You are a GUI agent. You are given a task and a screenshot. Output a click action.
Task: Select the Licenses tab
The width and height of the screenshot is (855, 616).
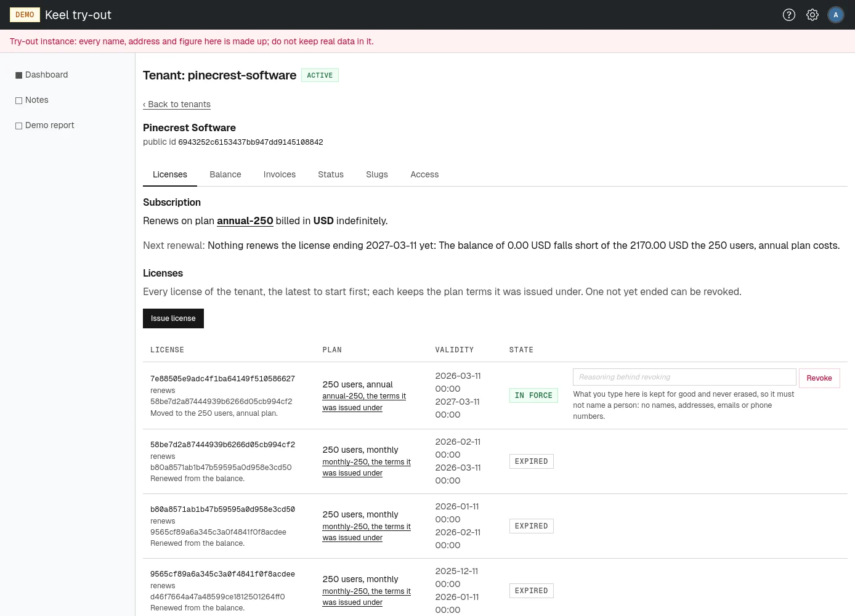(x=170, y=174)
